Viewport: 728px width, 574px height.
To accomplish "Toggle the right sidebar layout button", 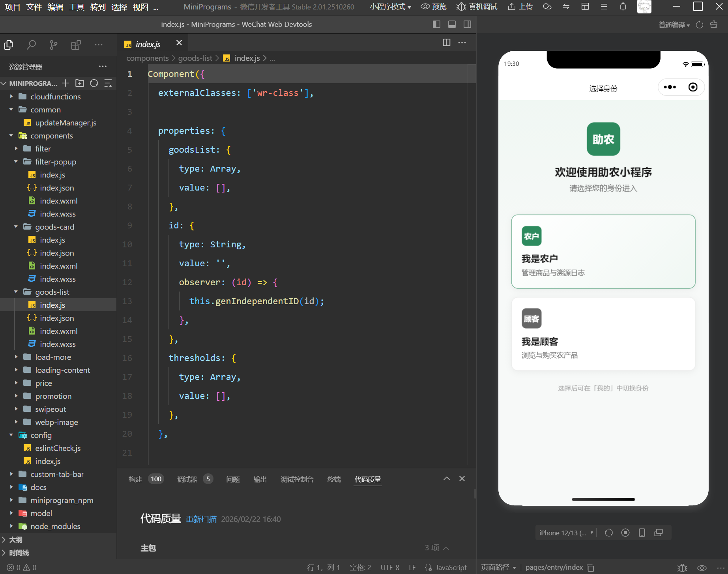I will click(467, 24).
